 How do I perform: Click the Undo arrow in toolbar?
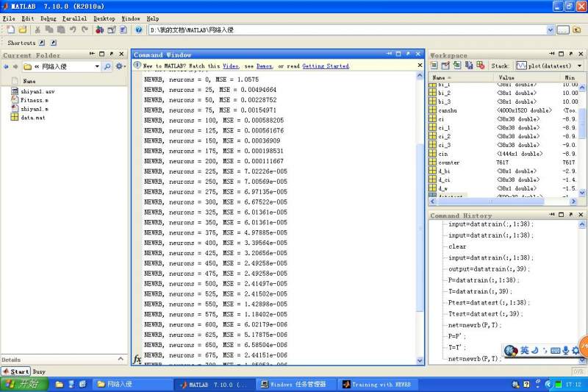(73, 30)
